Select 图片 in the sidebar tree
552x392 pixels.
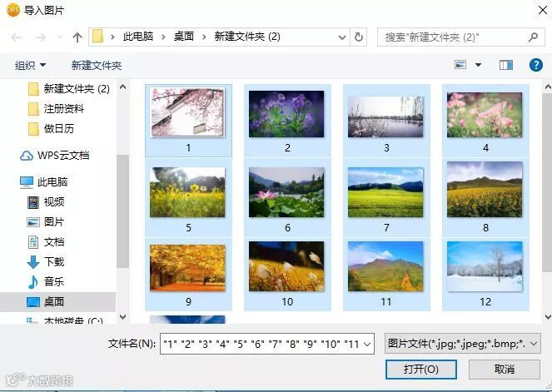[54, 222]
